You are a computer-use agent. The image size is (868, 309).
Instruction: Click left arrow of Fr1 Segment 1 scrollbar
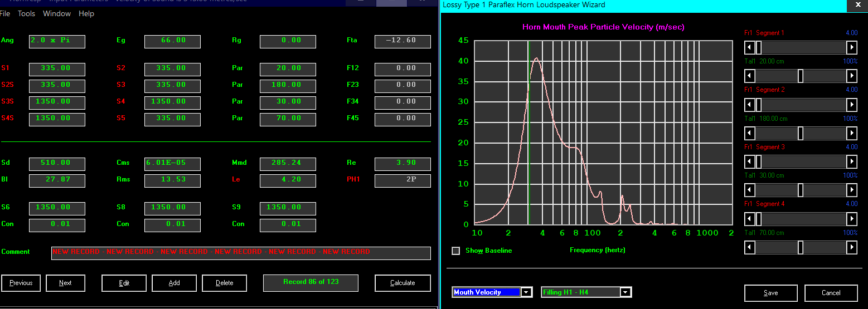tap(750, 47)
